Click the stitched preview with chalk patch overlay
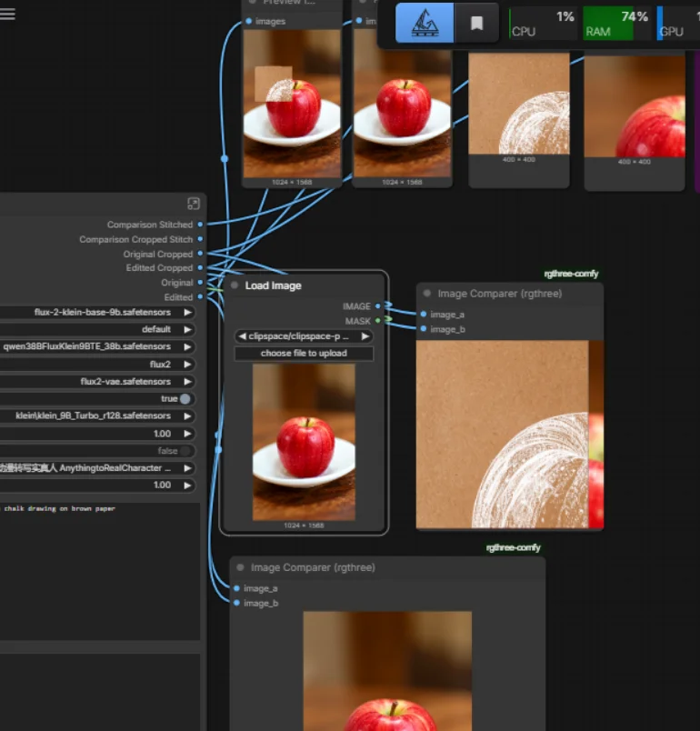Image resolution: width=700 pixels, height=731 pixels. [292, 104]
